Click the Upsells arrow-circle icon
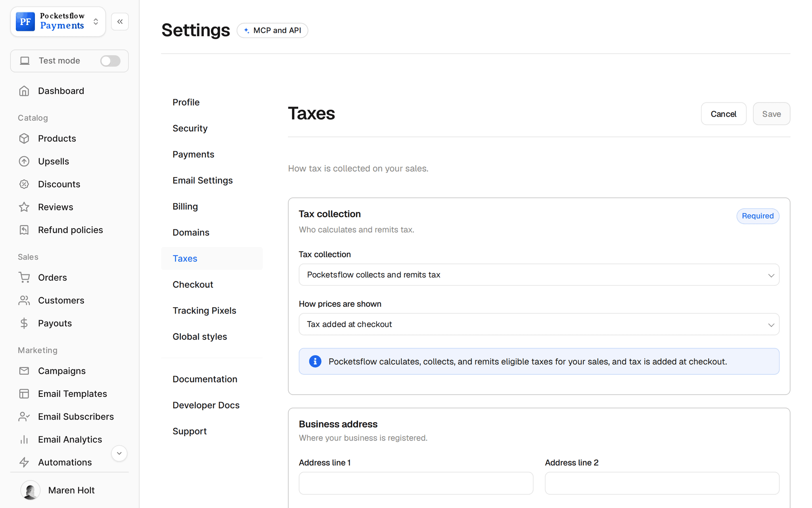This screenshot has width=812, height=508. (24, 162)
